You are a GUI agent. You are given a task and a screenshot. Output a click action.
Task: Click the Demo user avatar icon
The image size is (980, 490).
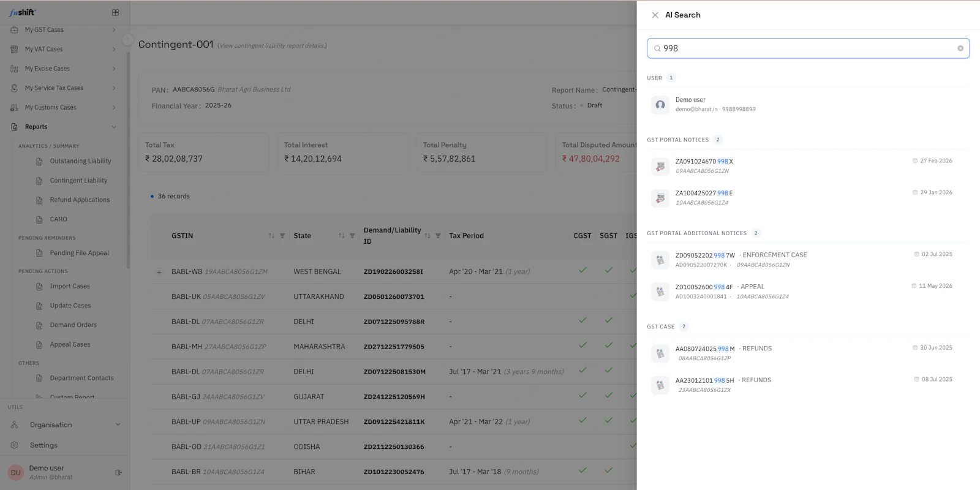point(660,105)
